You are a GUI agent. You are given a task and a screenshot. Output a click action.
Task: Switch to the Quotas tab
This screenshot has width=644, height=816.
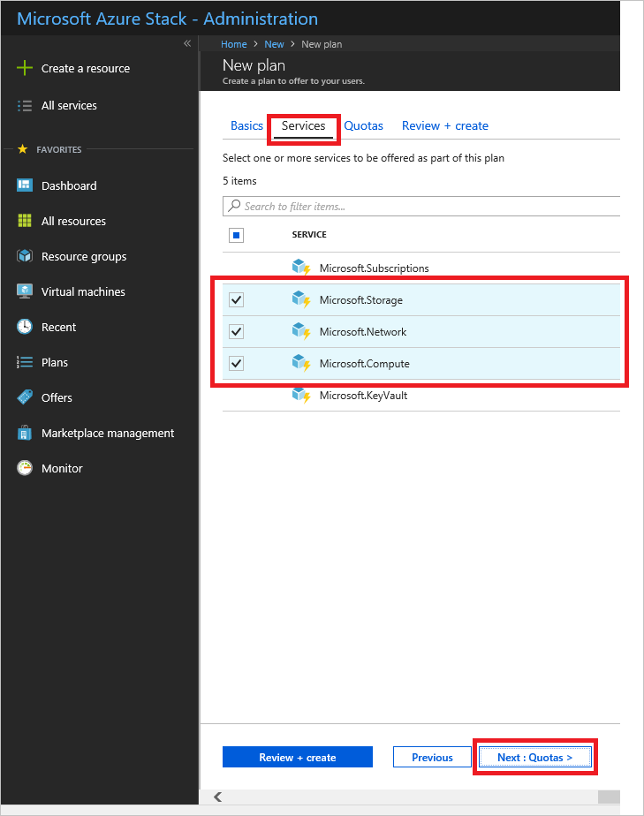[x=363, y=125]
